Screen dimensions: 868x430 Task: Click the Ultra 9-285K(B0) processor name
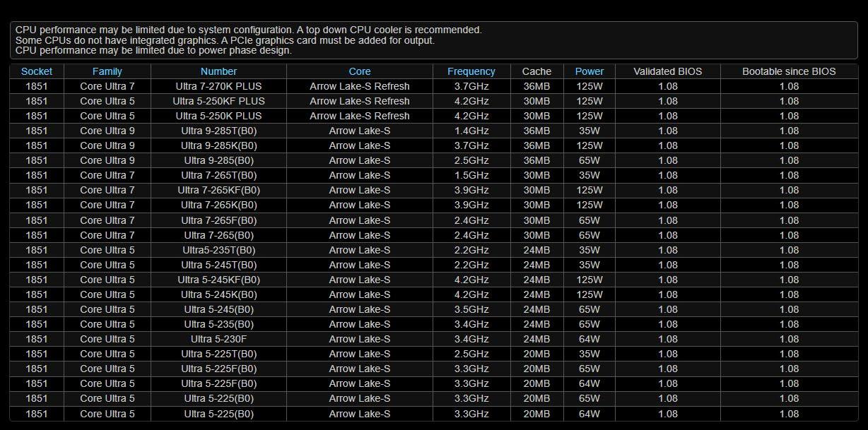click(218, 145)
